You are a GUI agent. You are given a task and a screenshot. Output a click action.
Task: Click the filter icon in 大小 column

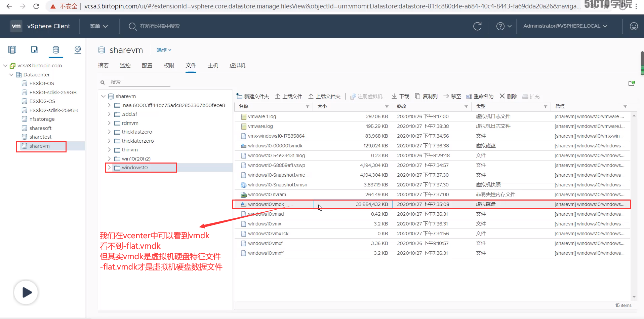pyautogui.click(x=387, y=107)
